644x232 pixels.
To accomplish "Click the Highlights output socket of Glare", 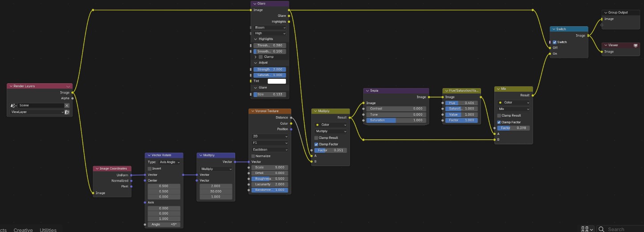I will coord(289,21).
